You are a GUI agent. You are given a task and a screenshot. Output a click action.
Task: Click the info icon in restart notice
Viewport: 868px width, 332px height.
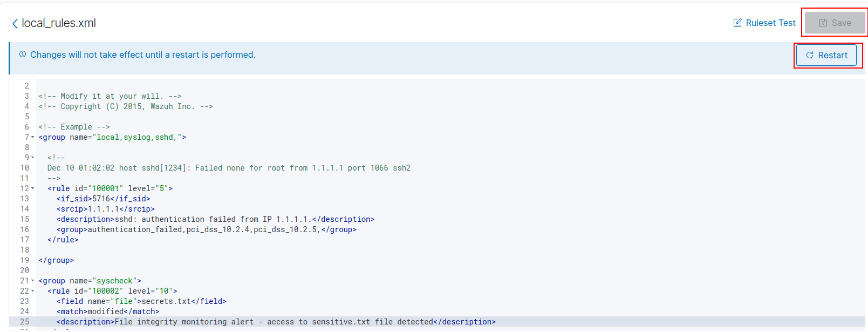coord(23,55)
